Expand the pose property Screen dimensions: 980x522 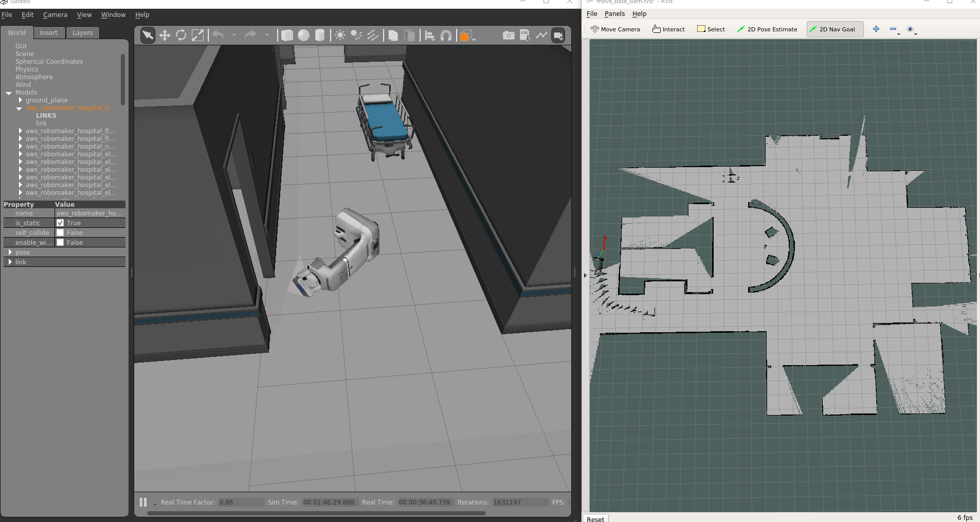click(x=10, y=253)
